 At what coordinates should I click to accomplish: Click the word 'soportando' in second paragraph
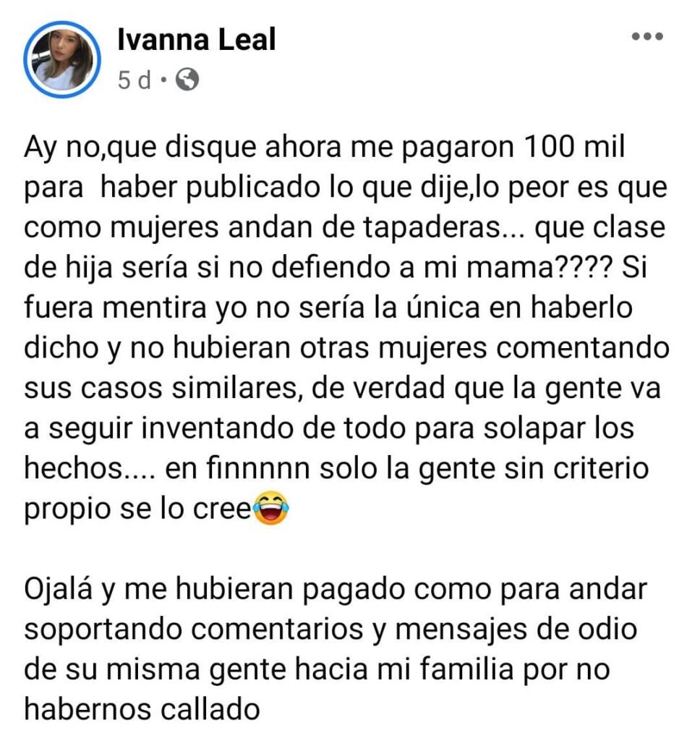[x=111, y=629]
